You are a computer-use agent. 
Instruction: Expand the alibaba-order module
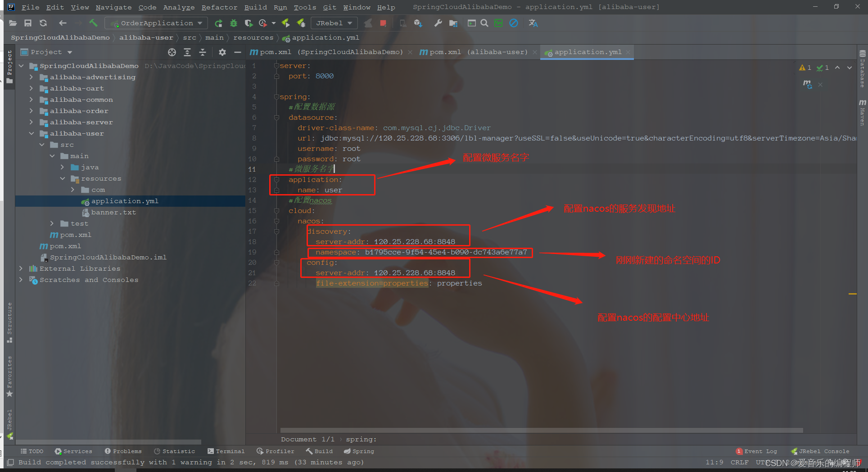[x=31, y=111]
